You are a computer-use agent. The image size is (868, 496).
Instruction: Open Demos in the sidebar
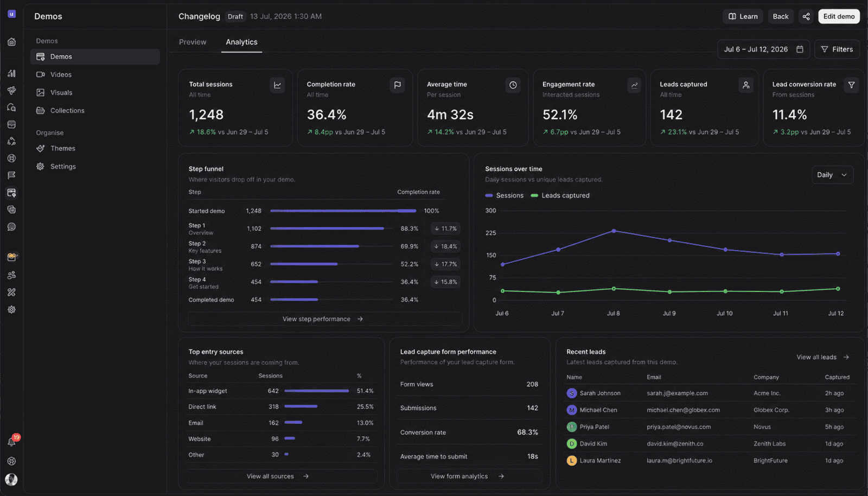(x=95, y=56)
